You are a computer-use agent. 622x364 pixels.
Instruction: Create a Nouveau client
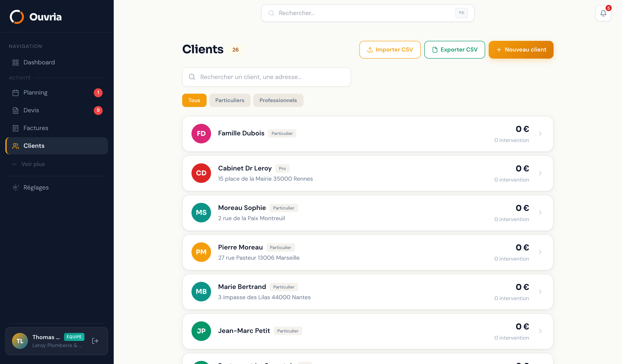click(521, 50)
